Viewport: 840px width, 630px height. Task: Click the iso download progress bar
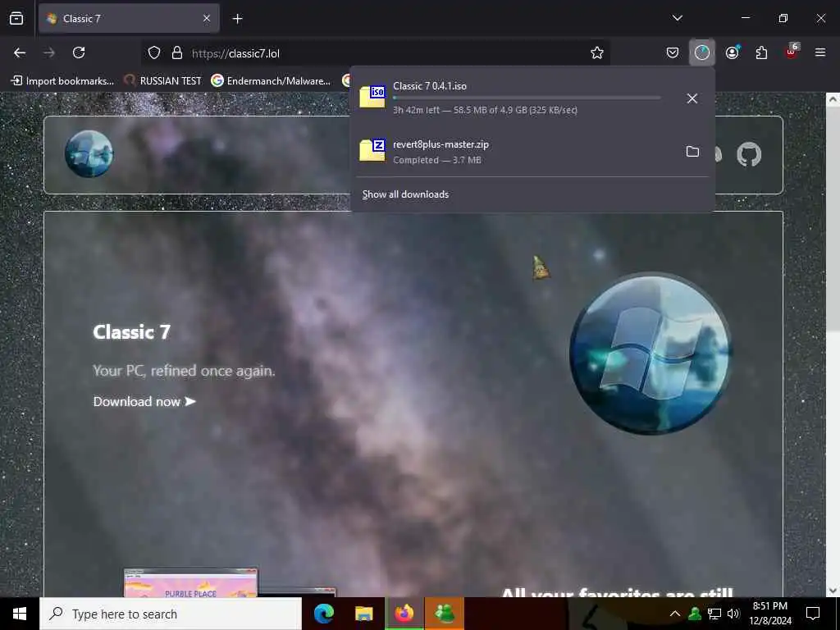[x=527, y=98]
